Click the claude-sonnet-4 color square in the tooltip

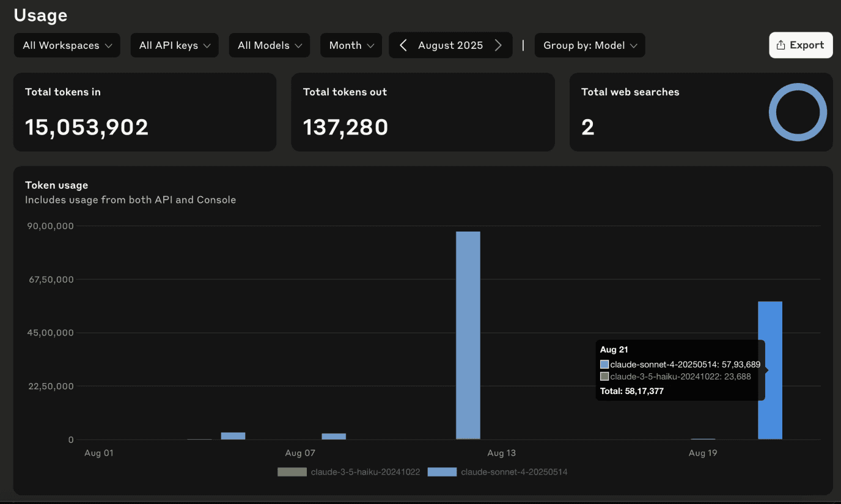[604, 363]
